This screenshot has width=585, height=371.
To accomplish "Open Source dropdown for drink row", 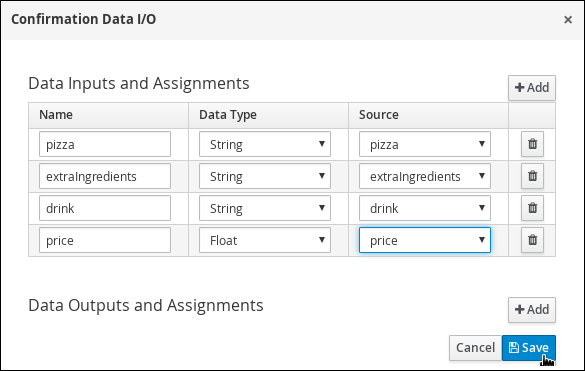I will tap(425, 208).
